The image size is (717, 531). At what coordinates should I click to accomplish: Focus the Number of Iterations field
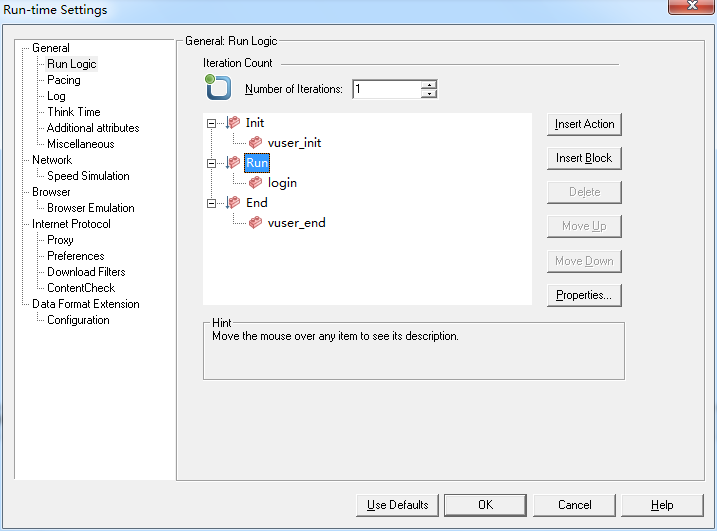(x=387, y=89)
